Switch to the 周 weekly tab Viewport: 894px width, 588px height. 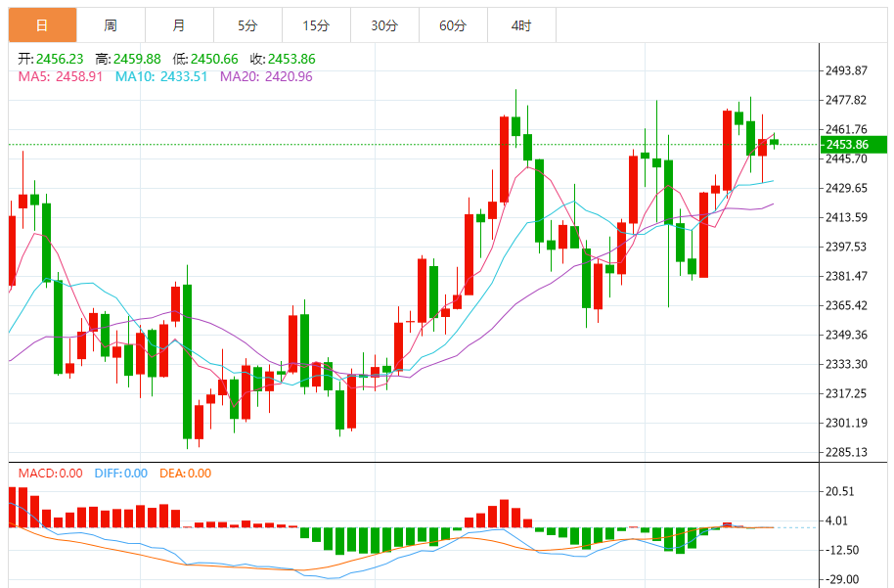111,25
